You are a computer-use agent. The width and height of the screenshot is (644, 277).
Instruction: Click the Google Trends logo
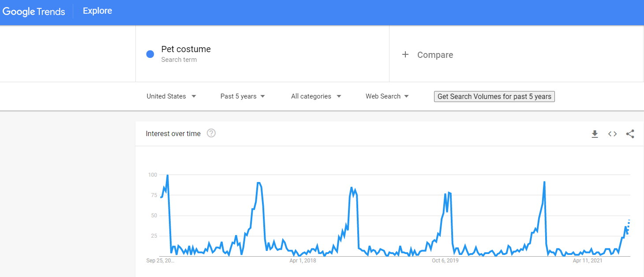tap(34, 11)
